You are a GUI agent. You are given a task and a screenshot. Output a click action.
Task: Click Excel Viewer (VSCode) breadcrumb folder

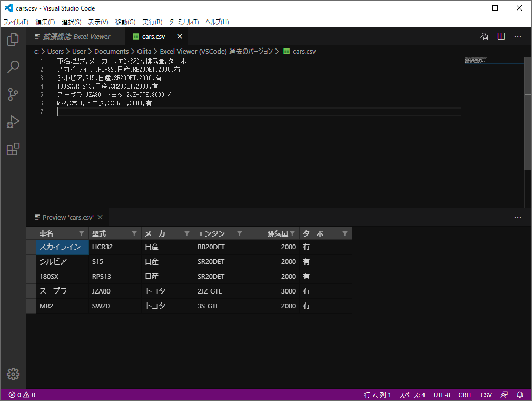(216, 51)
